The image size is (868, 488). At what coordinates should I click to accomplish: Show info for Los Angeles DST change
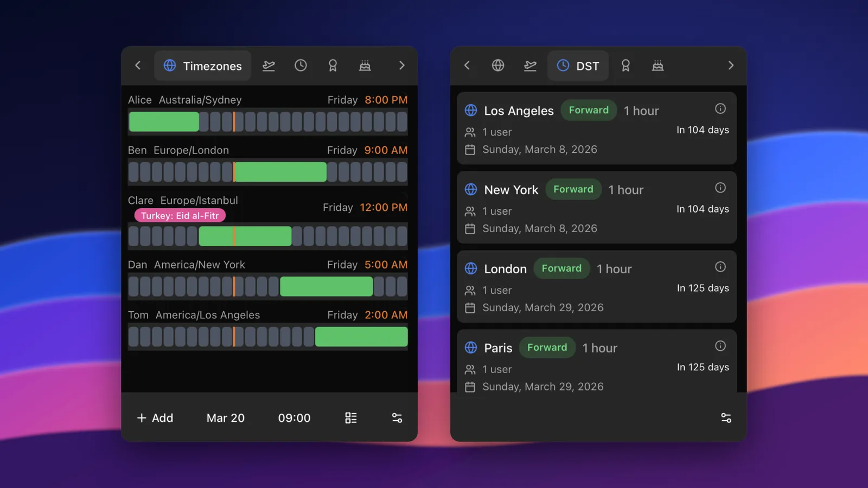point(720,108)
